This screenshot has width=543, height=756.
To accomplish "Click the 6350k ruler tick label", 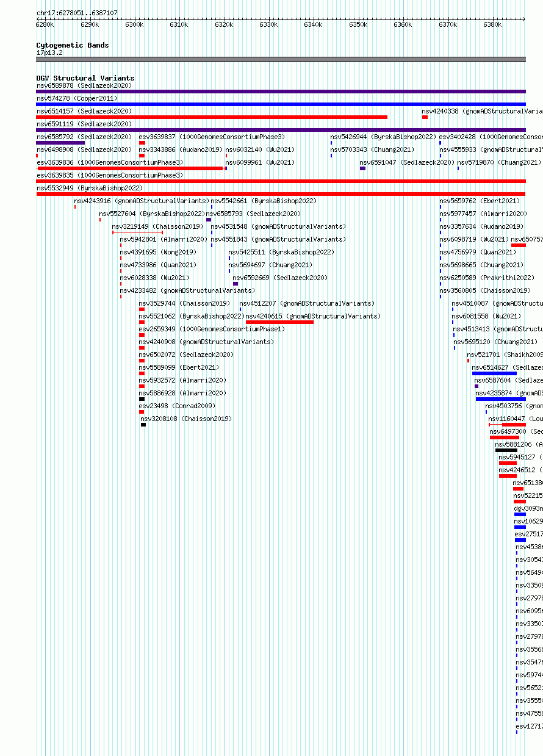I will tap(358, 24).
